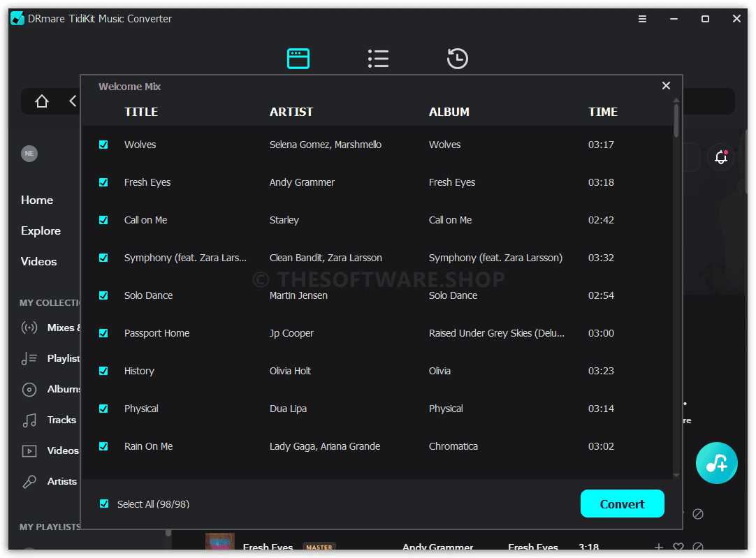This screenshot has width=756, height=558.
Task: Open the hamburger menu in title bar
Action: 642,19
